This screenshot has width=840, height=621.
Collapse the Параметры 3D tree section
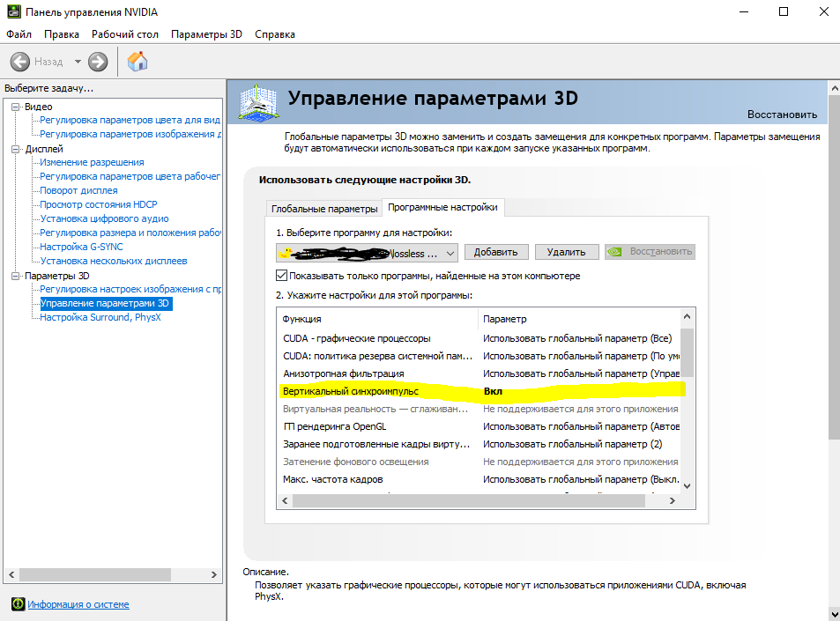tap(16, 277)
